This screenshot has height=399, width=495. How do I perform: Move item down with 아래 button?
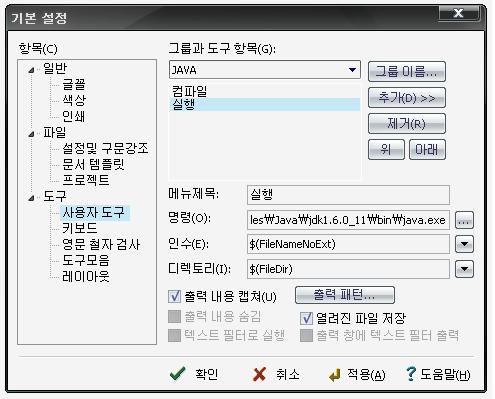point(427,149)
